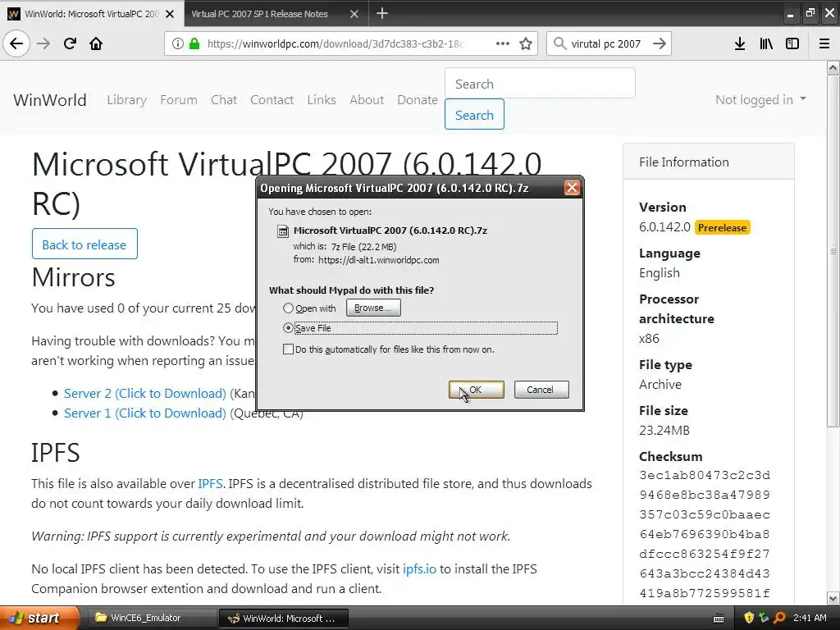Open the browser hamburger menu
The height and width of the screenshot is (630, 840).
pyautogui.click(x=824, y=43)
